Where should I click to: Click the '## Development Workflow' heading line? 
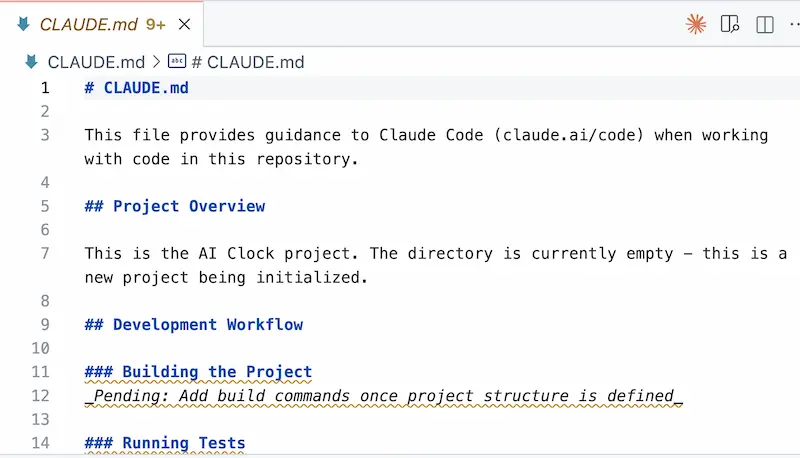[x=194, y=324]
